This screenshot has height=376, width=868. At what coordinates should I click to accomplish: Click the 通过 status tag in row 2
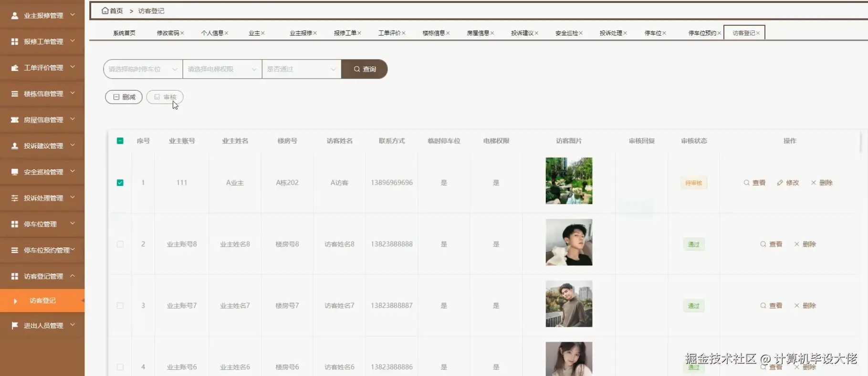click(x=694, y=244)
